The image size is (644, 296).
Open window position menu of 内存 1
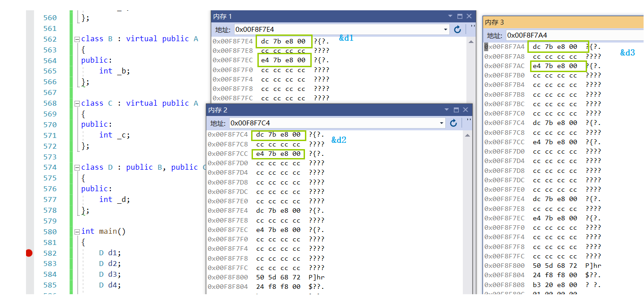coord(450,16)
